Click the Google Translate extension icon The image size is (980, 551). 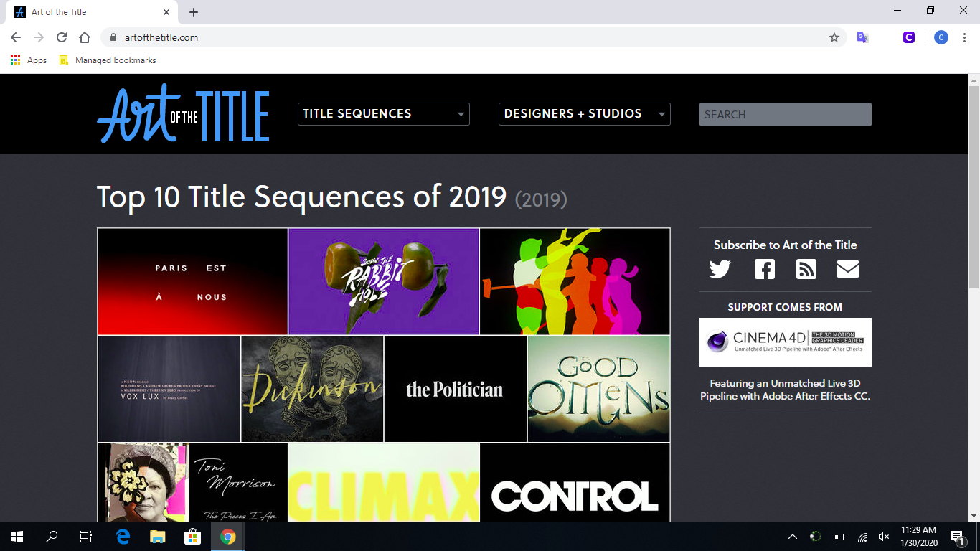click(863, 37)
